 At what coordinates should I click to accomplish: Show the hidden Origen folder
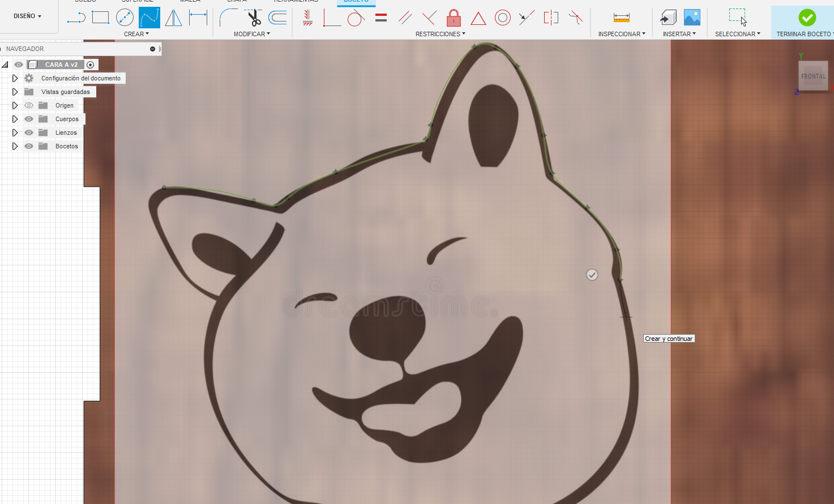click(x=29, y=105)
